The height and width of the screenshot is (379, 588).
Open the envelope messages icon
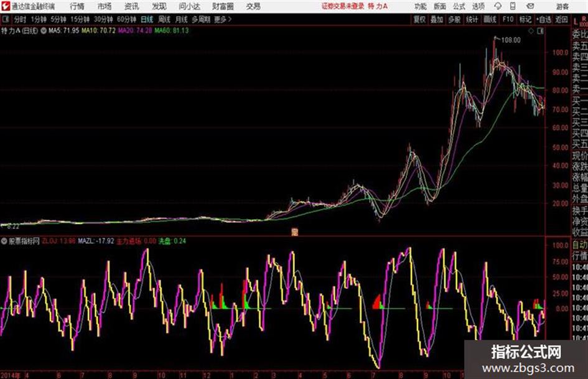click(530, 6)
